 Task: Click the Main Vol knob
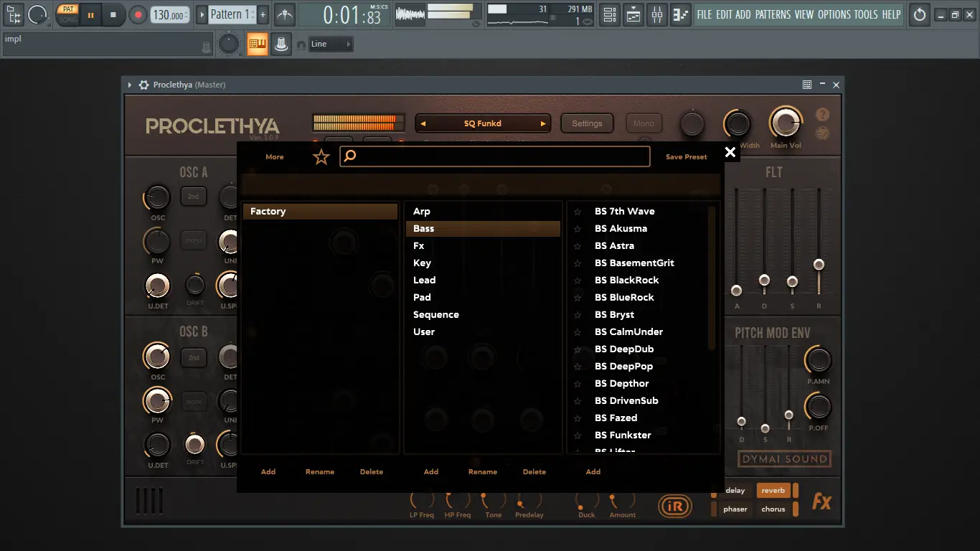(786, 123)
